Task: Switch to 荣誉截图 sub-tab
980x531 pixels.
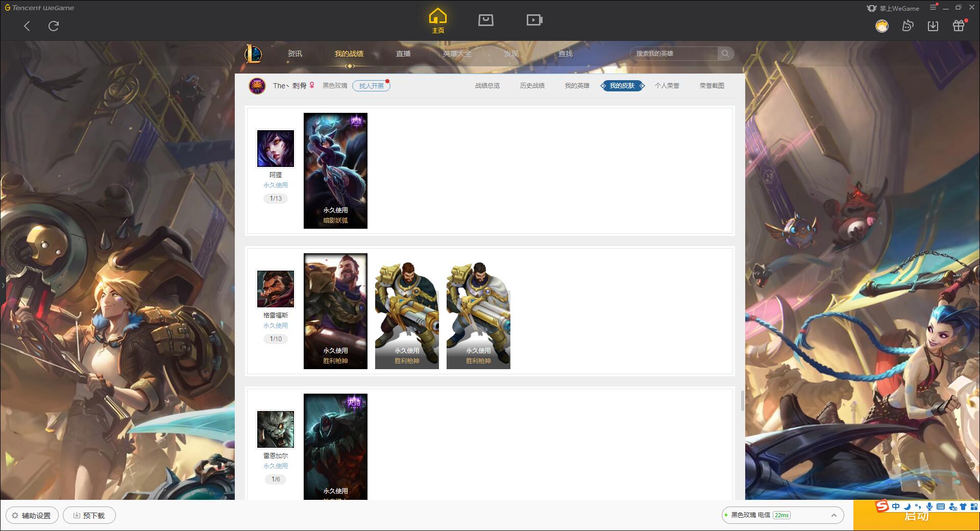Action: coord(712,86)
